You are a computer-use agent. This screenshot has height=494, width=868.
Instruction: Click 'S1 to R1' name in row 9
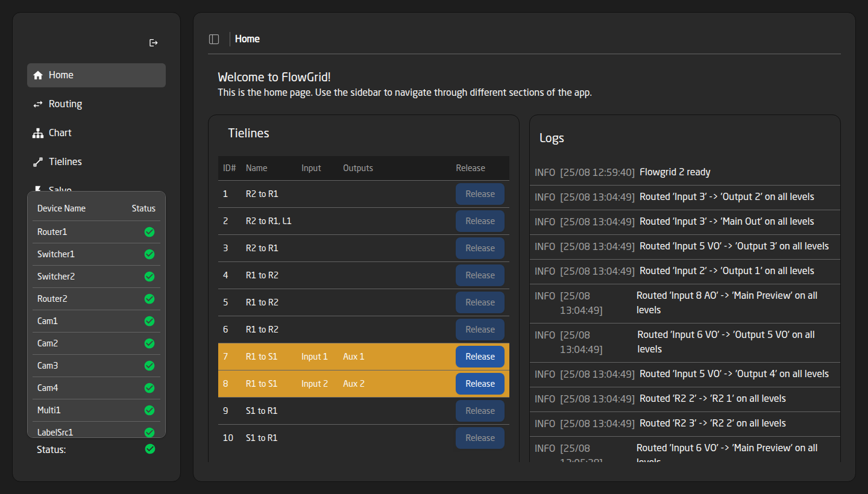pyautogui.click(x=262, y=411)
